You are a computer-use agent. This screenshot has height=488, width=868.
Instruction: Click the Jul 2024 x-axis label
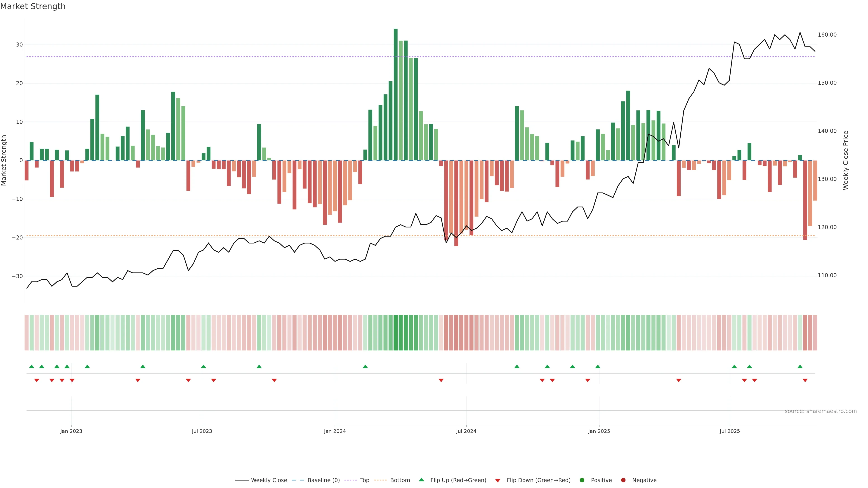[466, 431]
